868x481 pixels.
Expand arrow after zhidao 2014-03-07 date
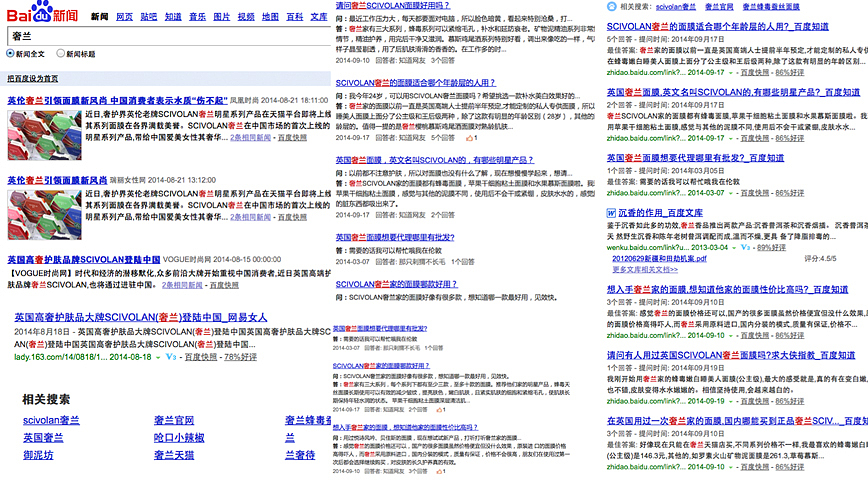tap(731, 193)
